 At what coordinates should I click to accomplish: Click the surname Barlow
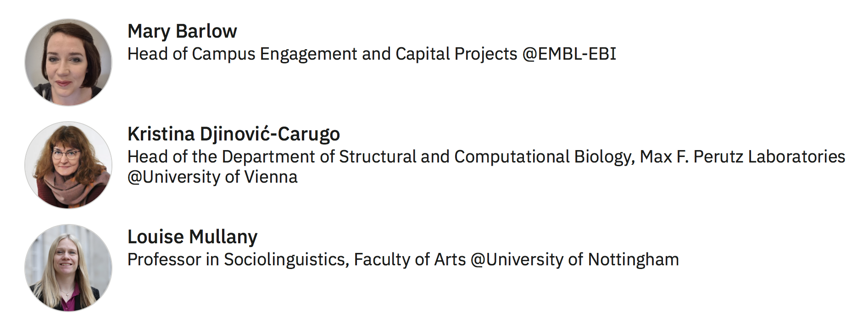[x=206, y=31]
